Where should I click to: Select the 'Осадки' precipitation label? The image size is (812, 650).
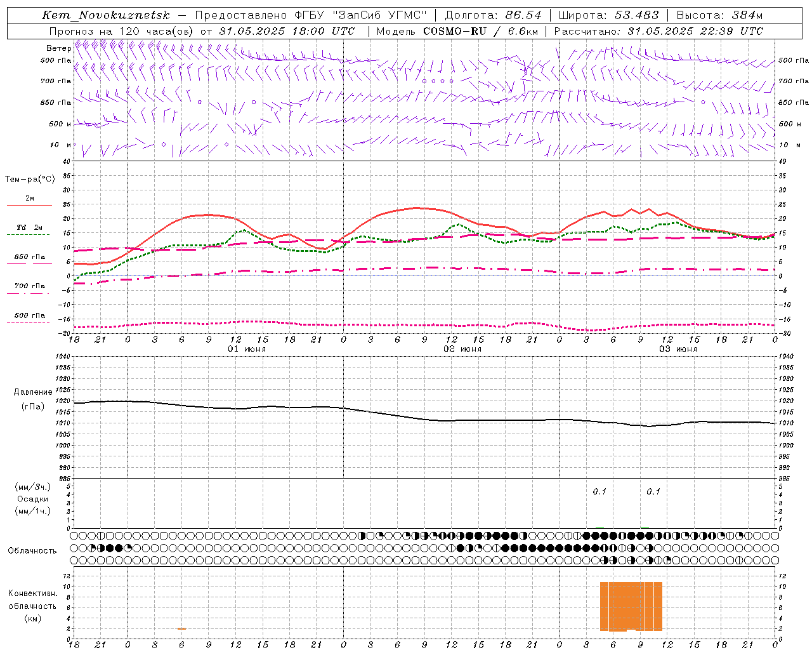[33, 499]
